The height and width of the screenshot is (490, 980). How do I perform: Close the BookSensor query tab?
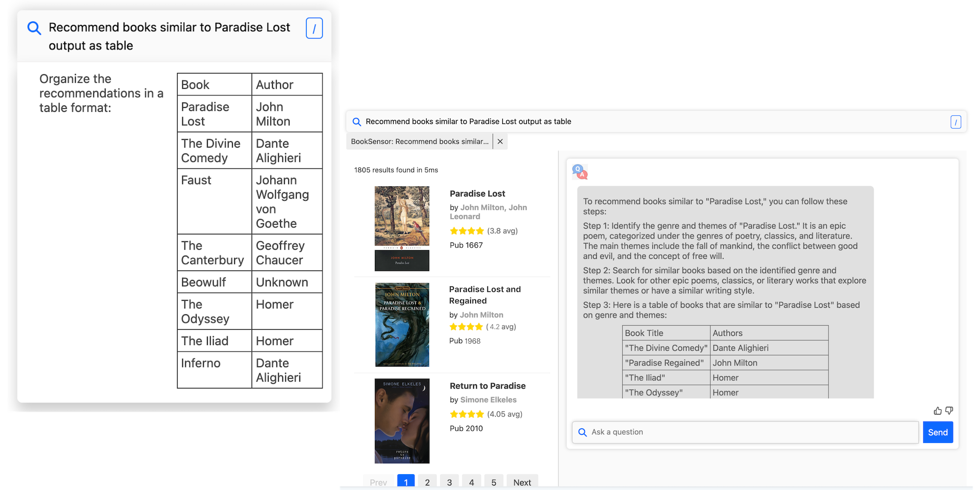coord(500,141)
